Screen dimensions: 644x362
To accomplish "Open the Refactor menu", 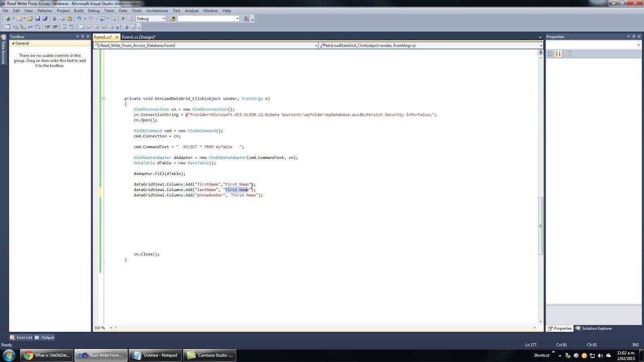I will click(x=45, y=11).
